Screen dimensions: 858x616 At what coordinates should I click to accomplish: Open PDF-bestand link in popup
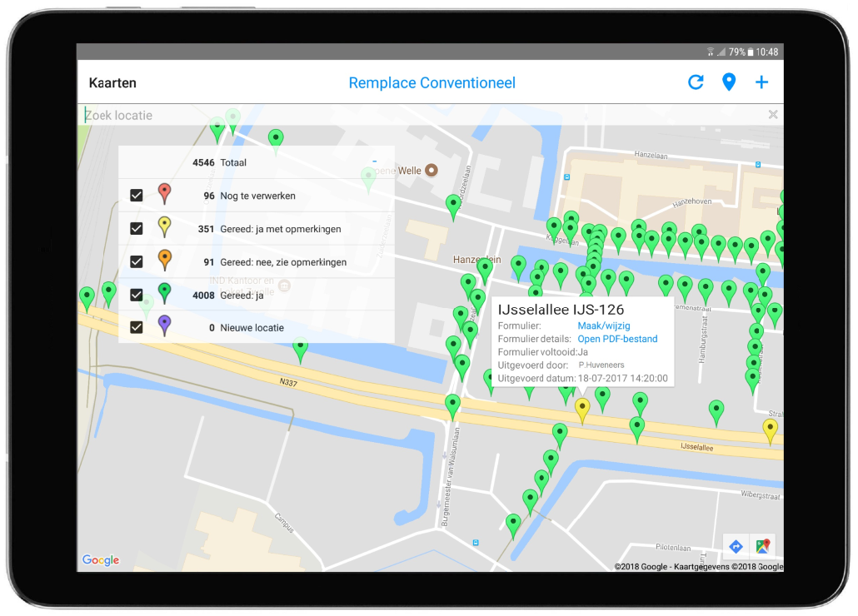(x=617, y=339)
